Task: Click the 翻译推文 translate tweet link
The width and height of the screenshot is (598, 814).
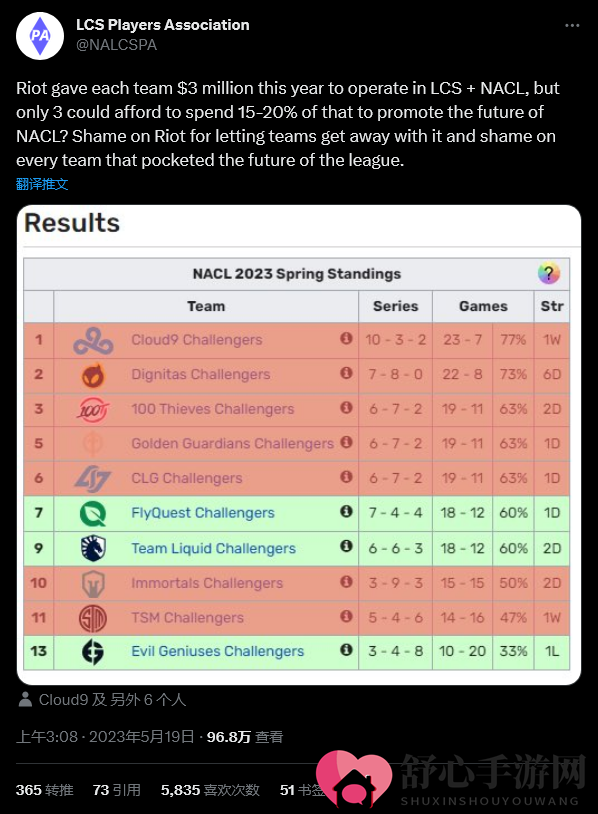Action: click(42, 184)
